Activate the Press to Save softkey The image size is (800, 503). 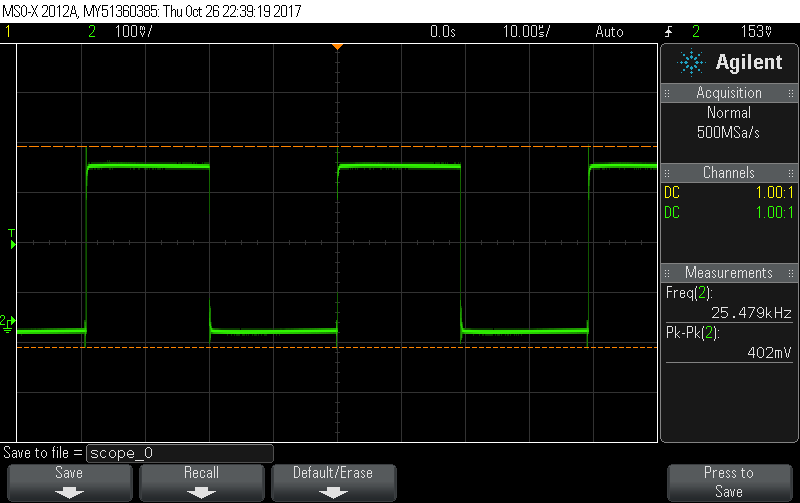click(x=729, y=482)
